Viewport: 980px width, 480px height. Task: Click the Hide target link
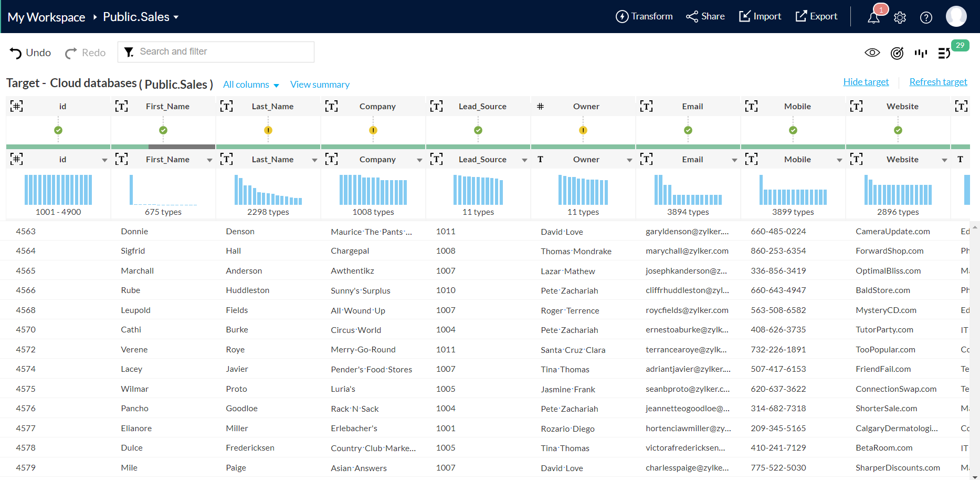[866, 82]
